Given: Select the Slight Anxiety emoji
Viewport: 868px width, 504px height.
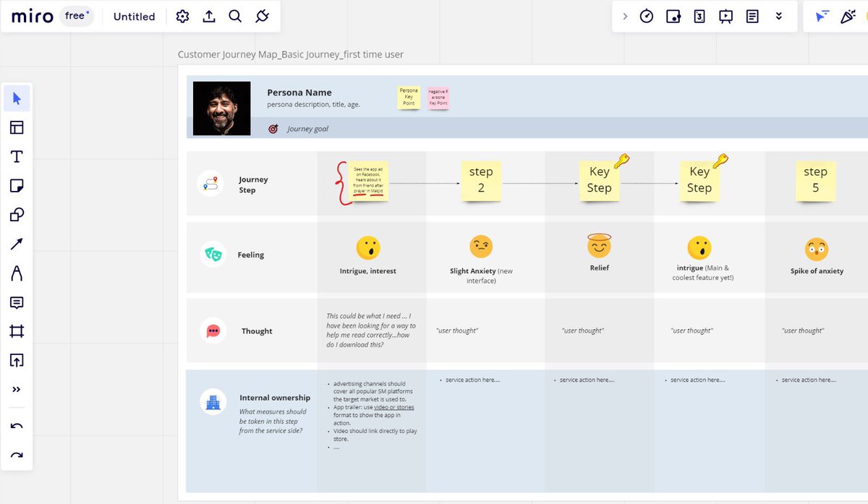Looking at the screenshot, I should pos(481,247).
